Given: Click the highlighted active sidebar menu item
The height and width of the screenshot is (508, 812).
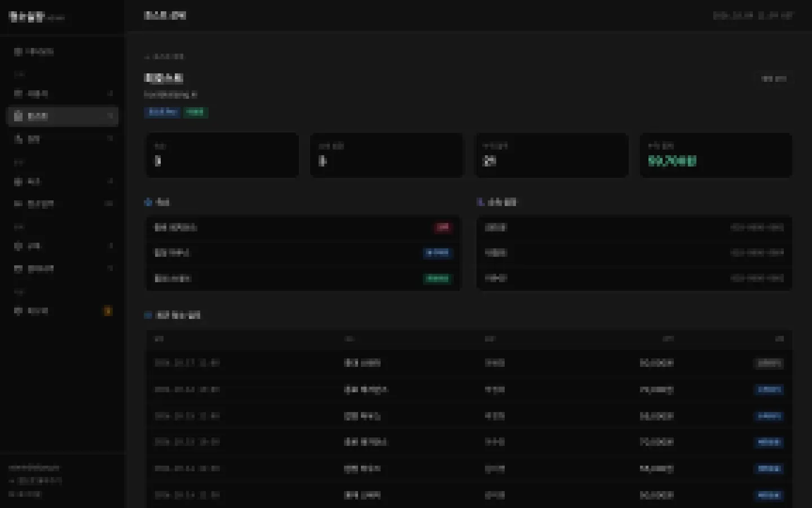Looking at the screenshot, I should tap(63, 116).
